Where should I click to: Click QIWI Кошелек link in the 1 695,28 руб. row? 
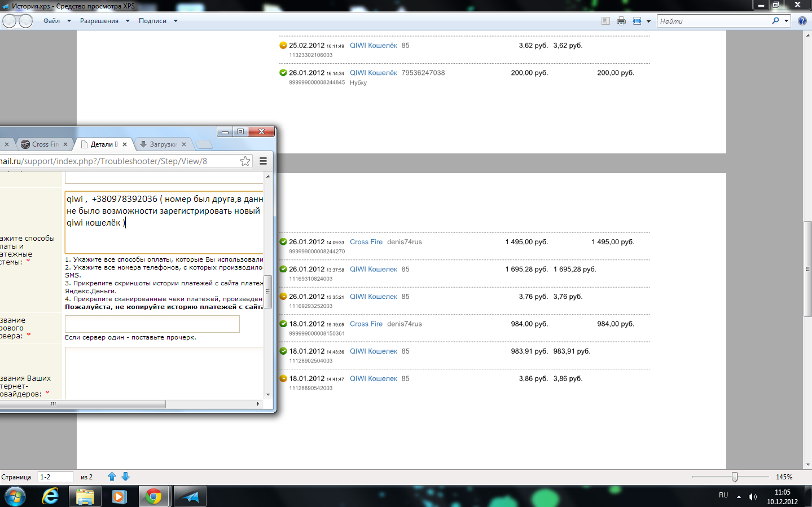point(374,270)
